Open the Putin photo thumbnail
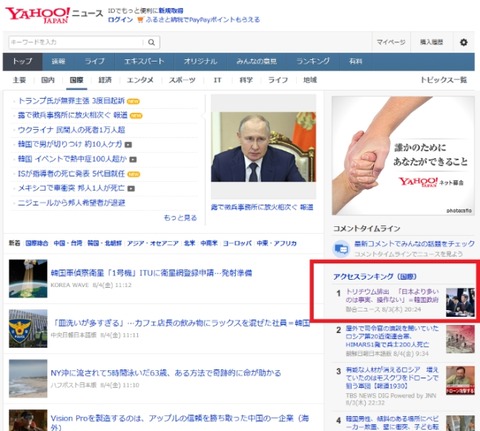 [263, 147]
